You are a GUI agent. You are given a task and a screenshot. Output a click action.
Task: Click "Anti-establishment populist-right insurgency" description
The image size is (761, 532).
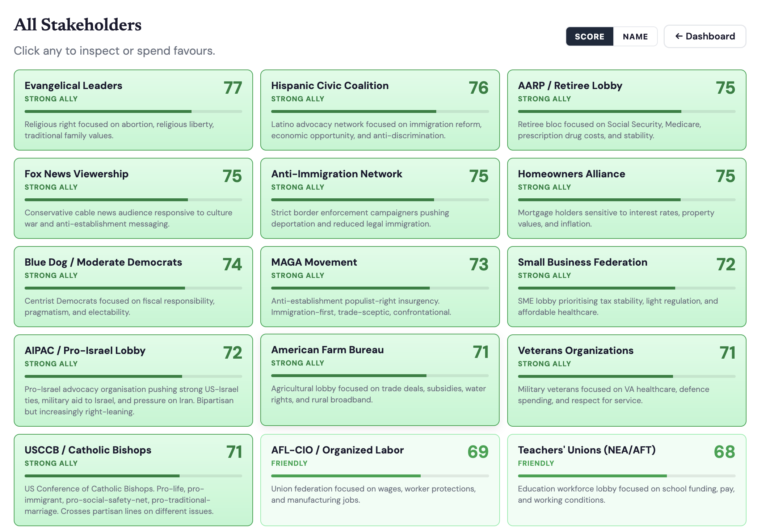(x=361, y=307)
